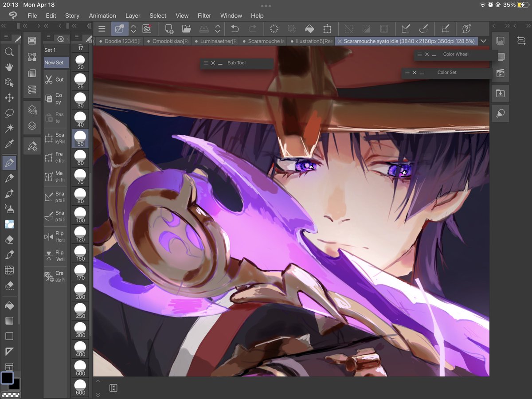Screen dimensions: 532x399
Task: Click the Undo arrow in command bar
Action: (x=235, y=29)
